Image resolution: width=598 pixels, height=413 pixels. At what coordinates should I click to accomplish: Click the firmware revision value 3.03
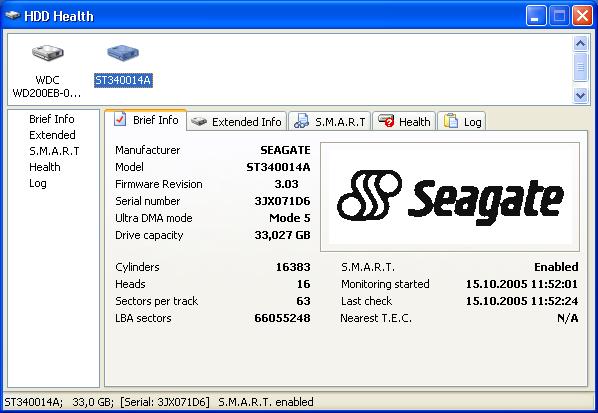pyautogui.click(x=286, y=184)
